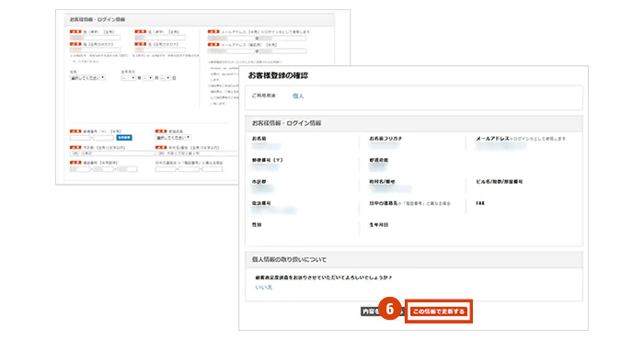
Task: Click the orange この情報で更新する button
Action: tap(439, 312)
